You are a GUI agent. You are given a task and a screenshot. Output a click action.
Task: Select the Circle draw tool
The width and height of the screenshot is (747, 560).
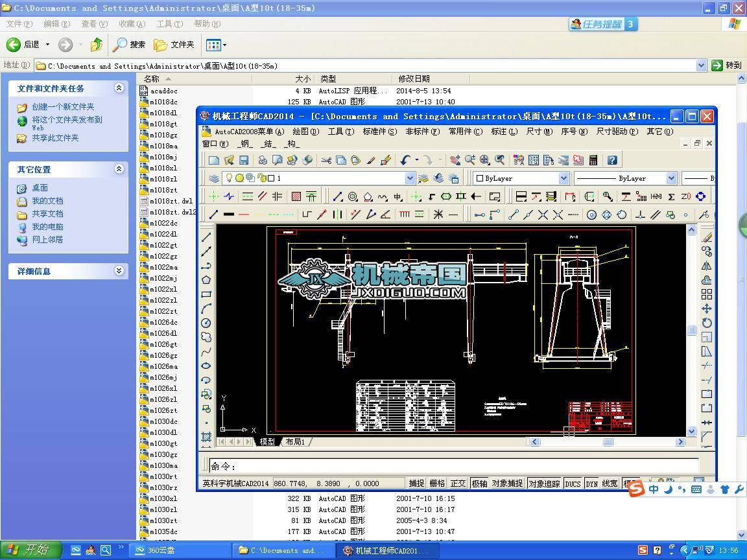(x=206, y=323)
